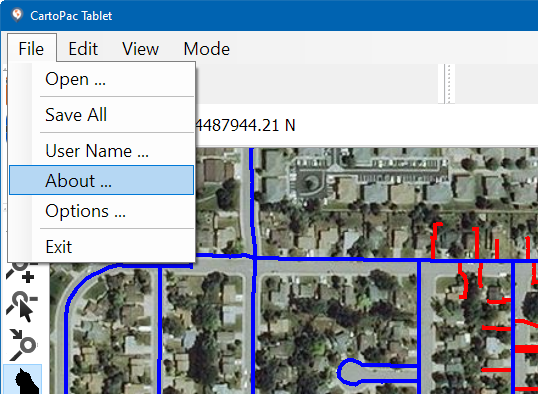The height and width of the screenshot is (394, 538).
Task: Click the highlighted About ... entry
Action: (x=102, y=180)
